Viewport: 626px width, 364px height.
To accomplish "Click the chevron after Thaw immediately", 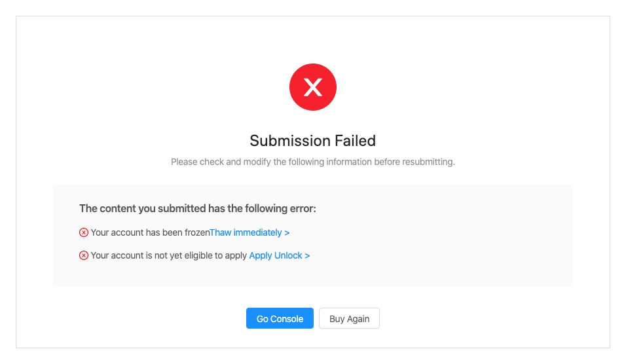I will tap(287, 232).
